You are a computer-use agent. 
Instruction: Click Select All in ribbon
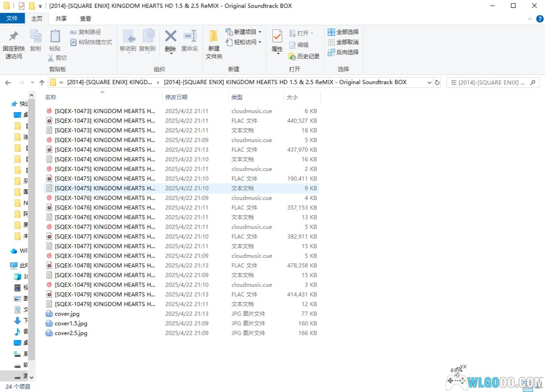343,32
